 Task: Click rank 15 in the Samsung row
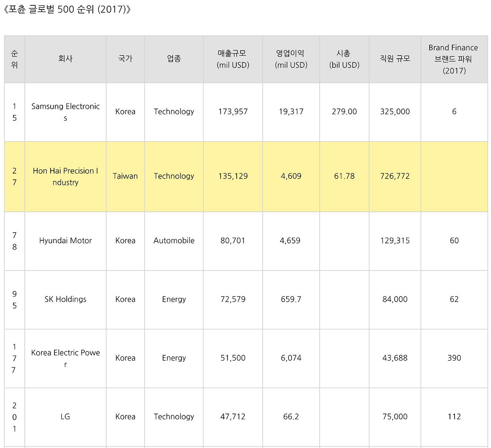15,112
